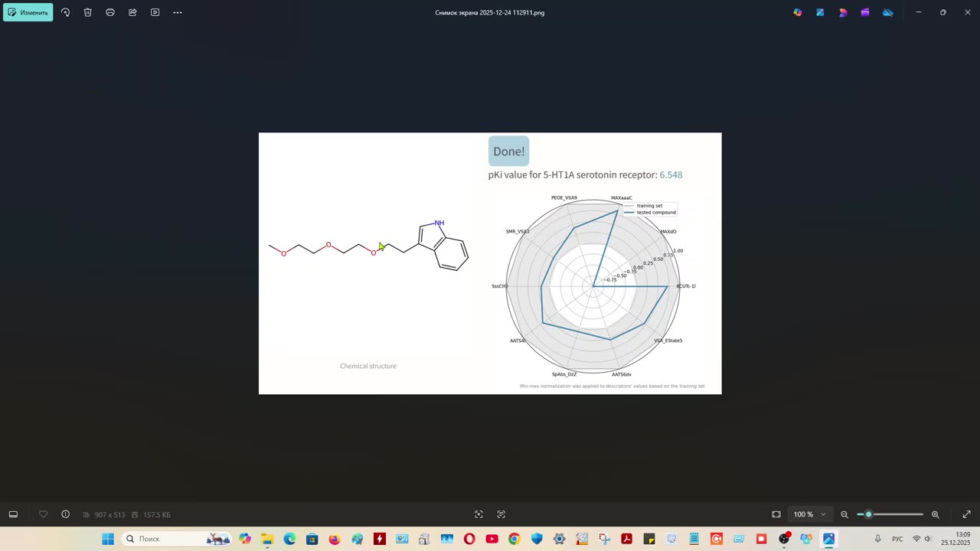Delete the image using the trash icon
Screen dimensions: 980x551
[87, 12]
